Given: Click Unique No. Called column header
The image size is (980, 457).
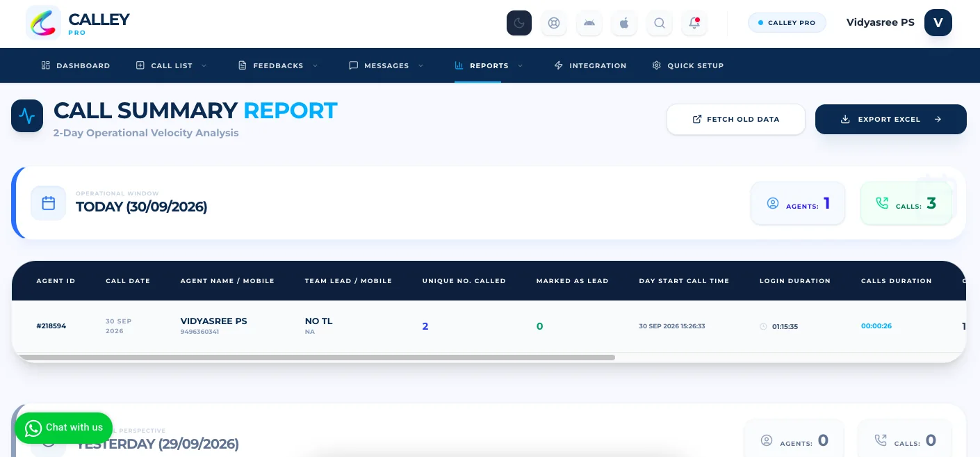Looking at the screenshot, I should [464, 281].
